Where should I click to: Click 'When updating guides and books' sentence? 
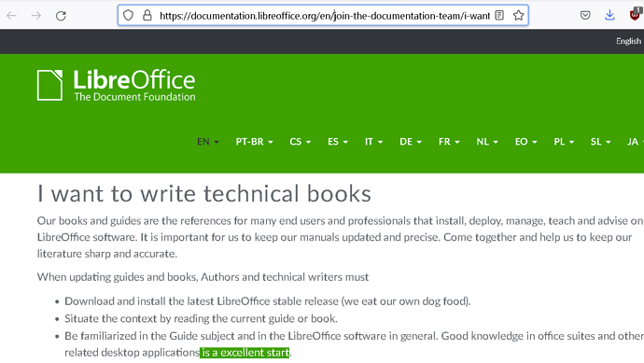[x=203, y=277]
